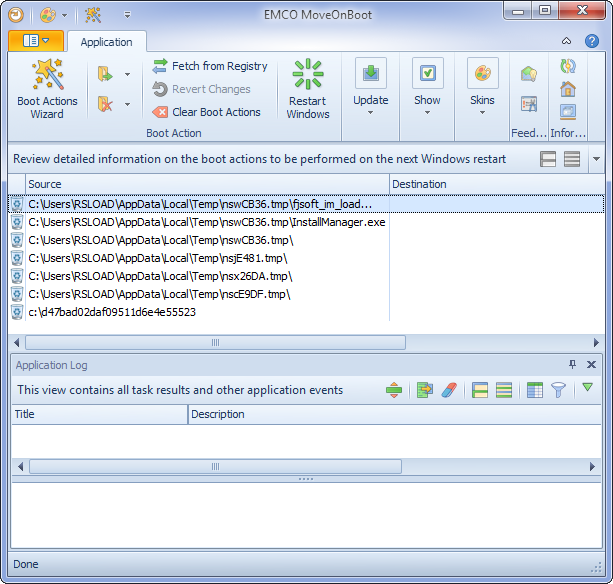
Task: Click boot actions list scroll left arrow
Action: coord(16,343)
